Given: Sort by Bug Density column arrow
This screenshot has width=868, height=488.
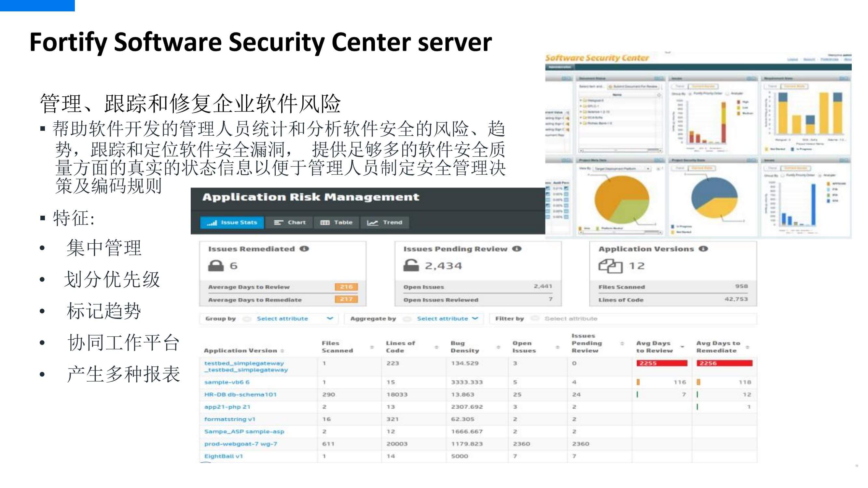Looking at the screenshot, I should (x=498, y=347).
